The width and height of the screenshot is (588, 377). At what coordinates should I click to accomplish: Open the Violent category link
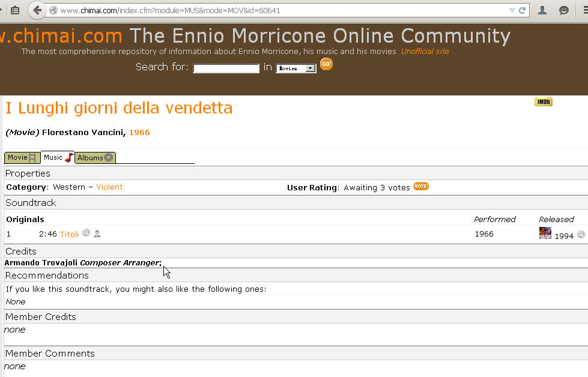[x=109, y=187]
